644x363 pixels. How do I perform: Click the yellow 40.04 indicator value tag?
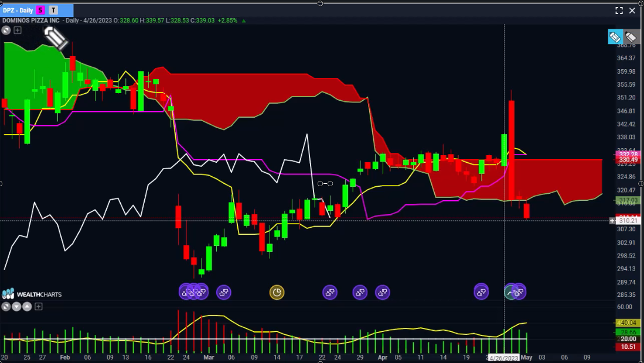click(628, 323)
